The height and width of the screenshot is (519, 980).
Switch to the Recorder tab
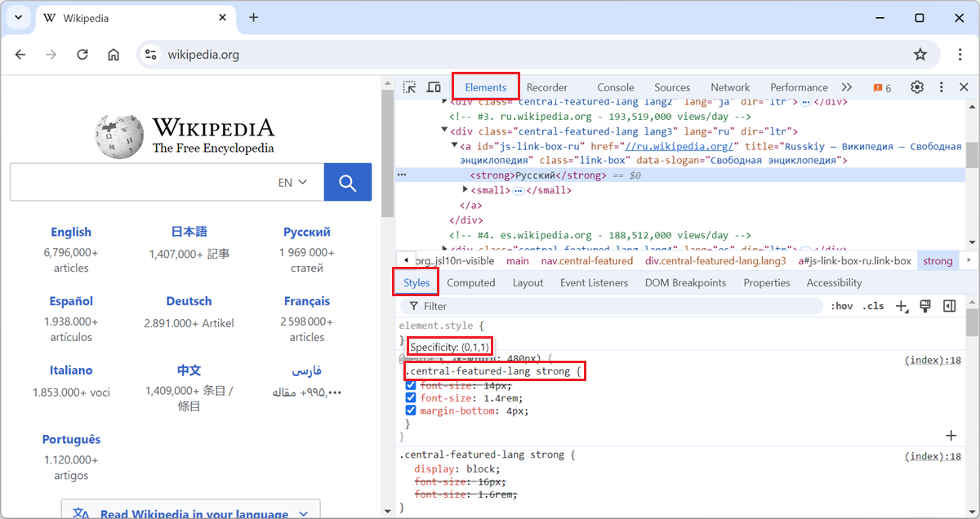click(x=547, y=87)
